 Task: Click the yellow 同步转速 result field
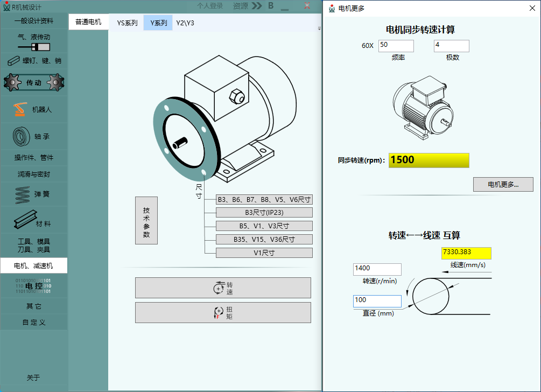coord(429,160)
